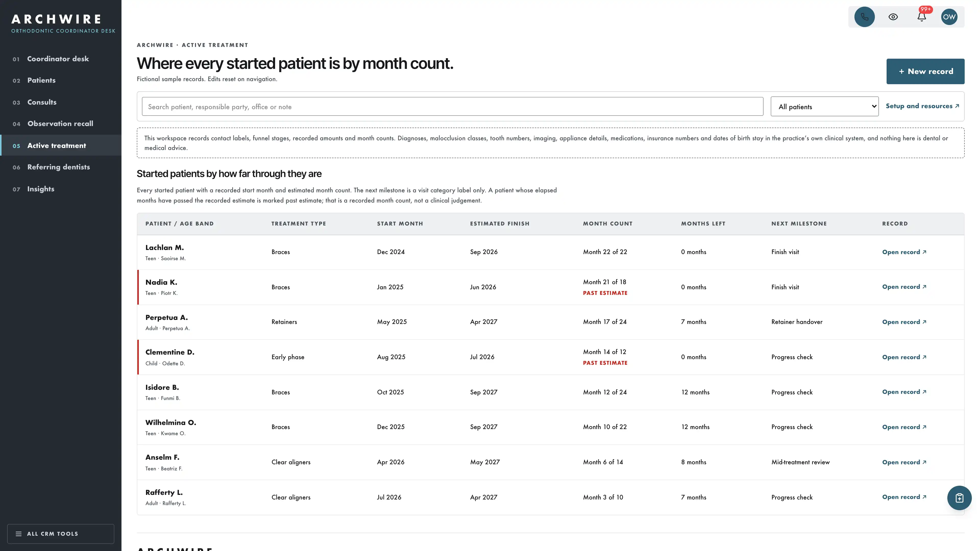Click 'Early phase' treatment type cell
The height and width of the screenshot is (551, 980).
coord(288,357)
